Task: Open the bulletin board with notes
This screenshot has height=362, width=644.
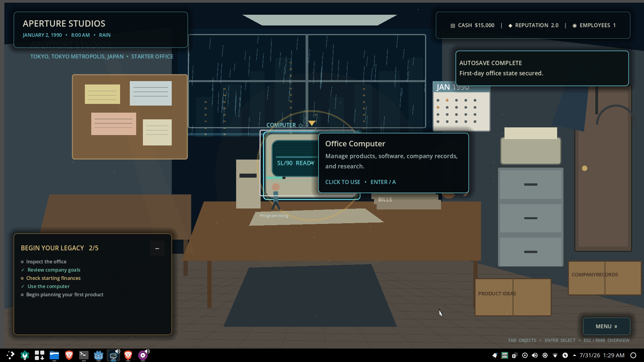Action: pyautogui.click(x=130, y=117)
